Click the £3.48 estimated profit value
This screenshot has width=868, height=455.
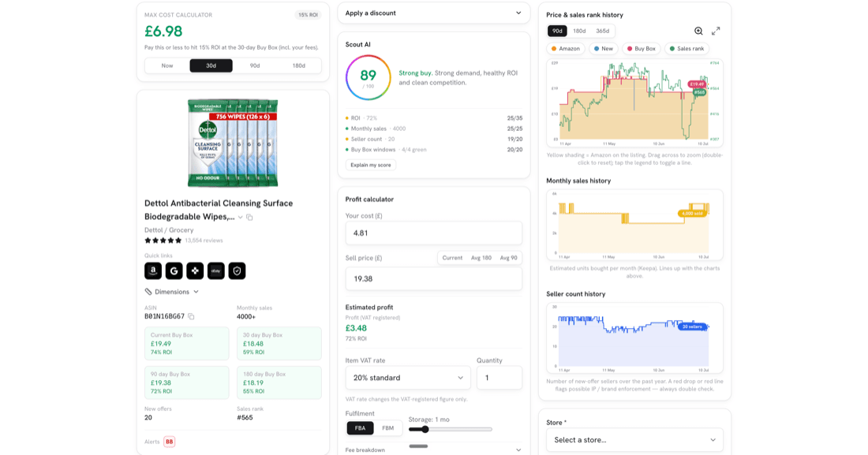[x=356, y=328]
